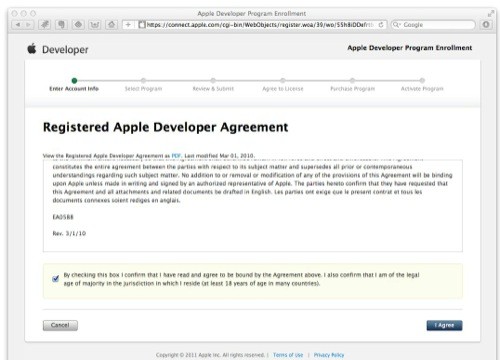
Task: Click the toolbar icon right of the search field
Action: [486, 24]
